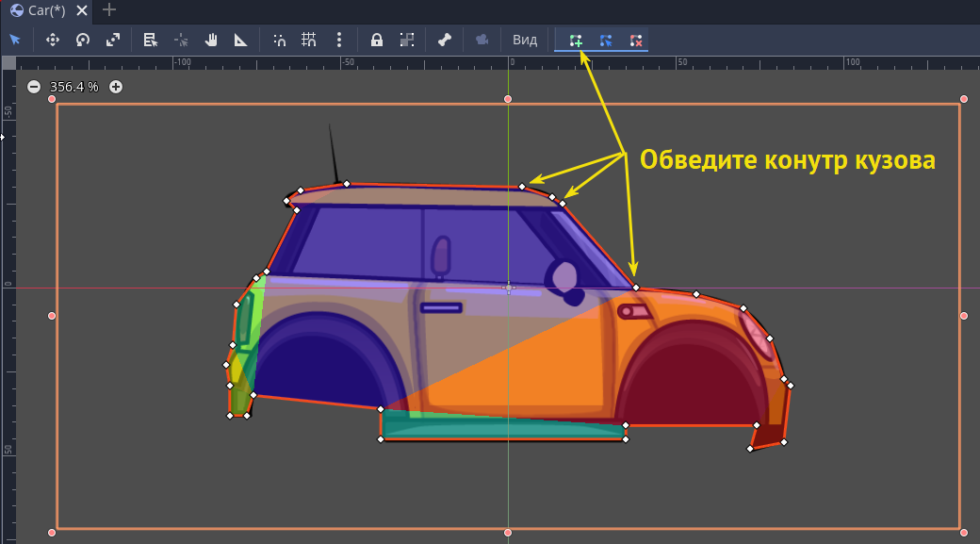The width and height of the screenshot is (980, 544).
Task: Click the skeleton bone options icon
Action: [445, 40]
